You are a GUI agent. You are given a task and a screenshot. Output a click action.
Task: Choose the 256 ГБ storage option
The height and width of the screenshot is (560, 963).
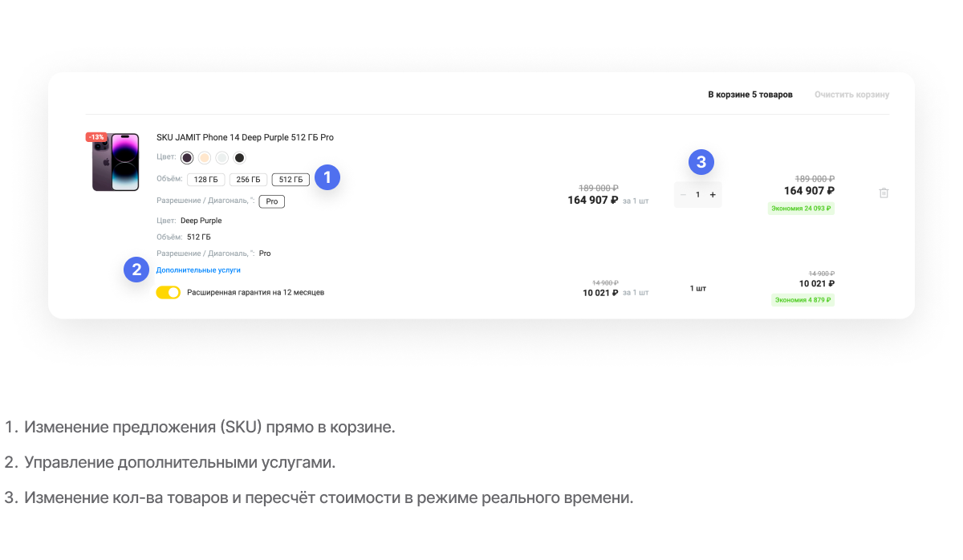tap(248, 180)
